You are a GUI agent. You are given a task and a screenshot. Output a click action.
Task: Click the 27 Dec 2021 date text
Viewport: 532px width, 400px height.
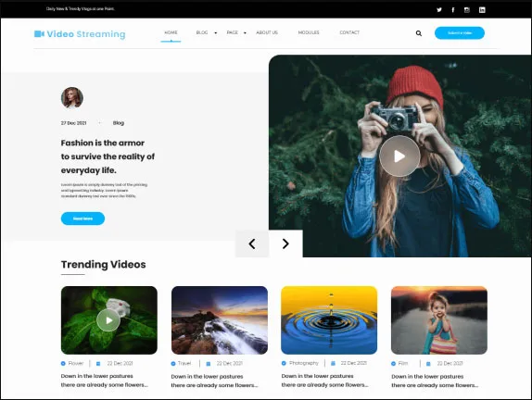[x=73, y=123]
